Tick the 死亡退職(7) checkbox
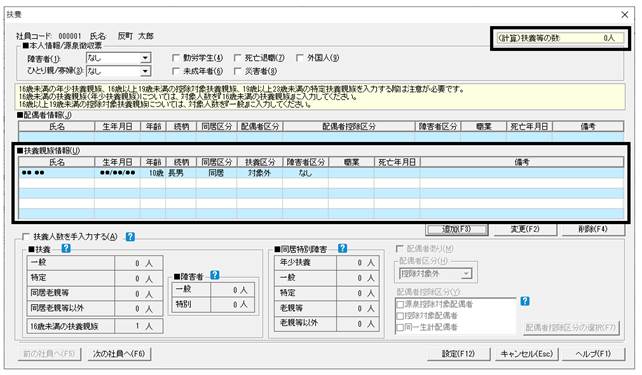 pos(237,58)
